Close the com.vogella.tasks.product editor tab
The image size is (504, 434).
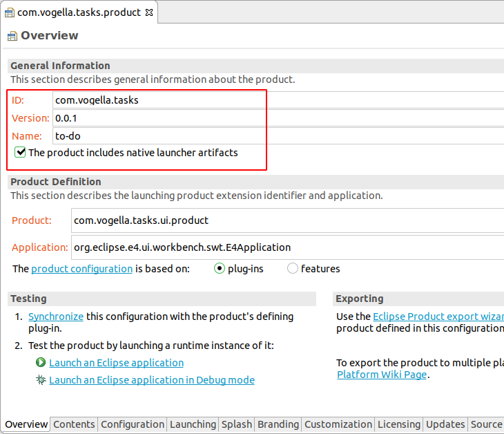tap(149, 12)
